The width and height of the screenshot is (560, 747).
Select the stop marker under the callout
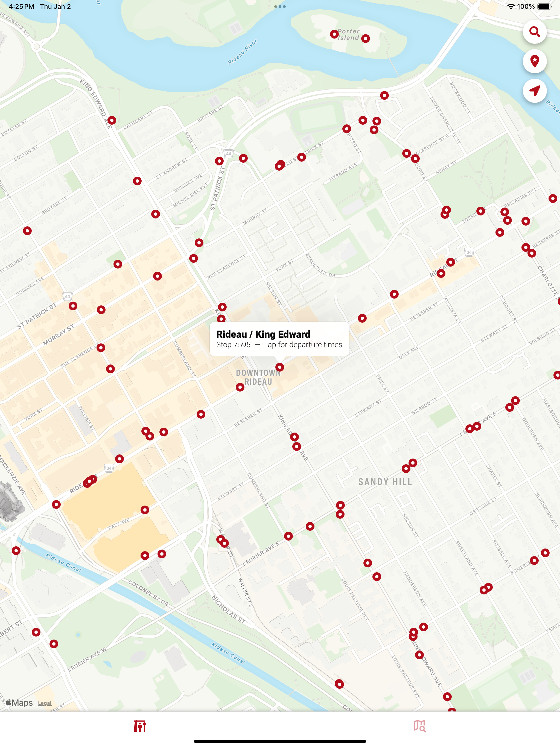[x=280, y=367]
